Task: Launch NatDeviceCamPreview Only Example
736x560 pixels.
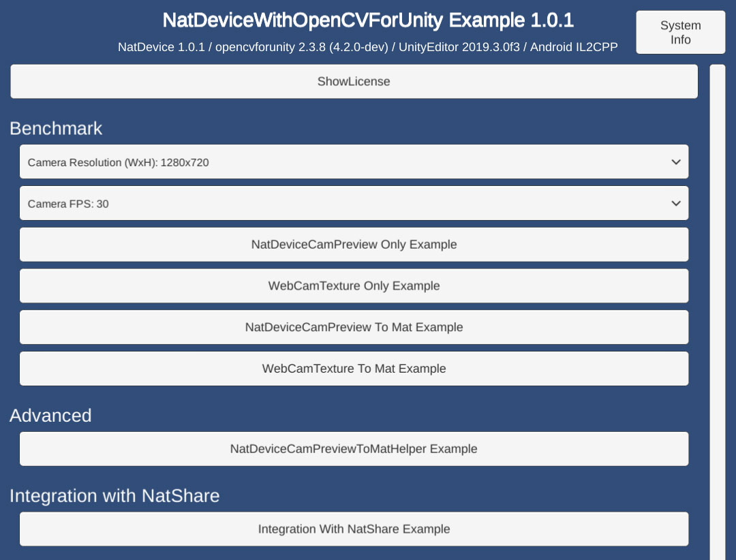Action: pos(354,245)
